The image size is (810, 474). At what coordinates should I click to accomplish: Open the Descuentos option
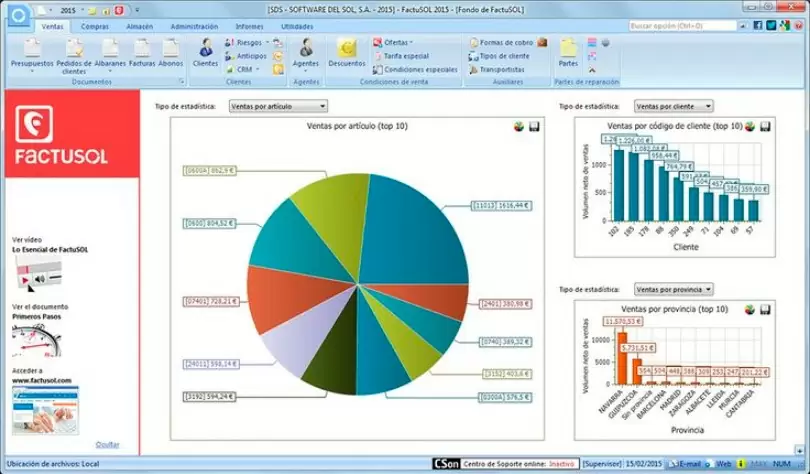pos(347,53)
